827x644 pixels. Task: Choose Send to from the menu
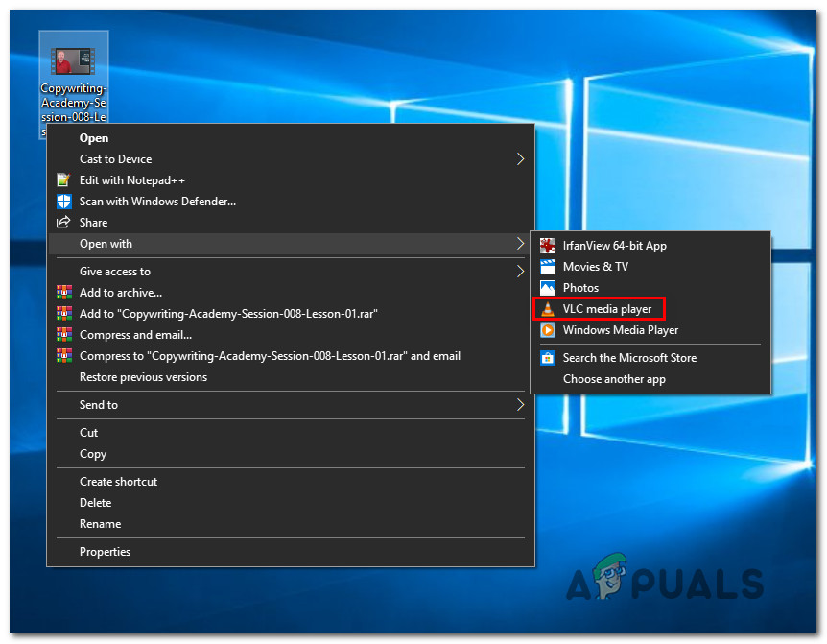click(x=291, y=405)
